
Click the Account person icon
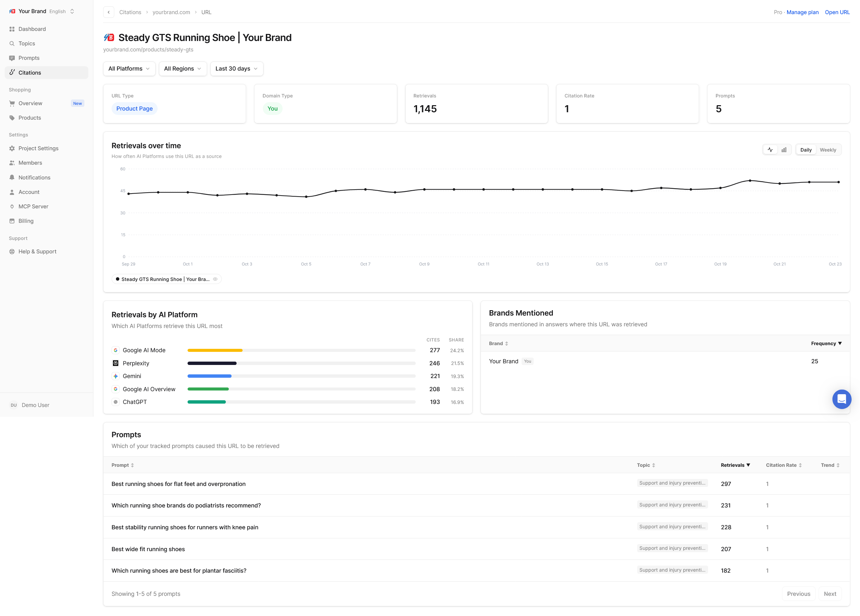(x=12, y=192)
